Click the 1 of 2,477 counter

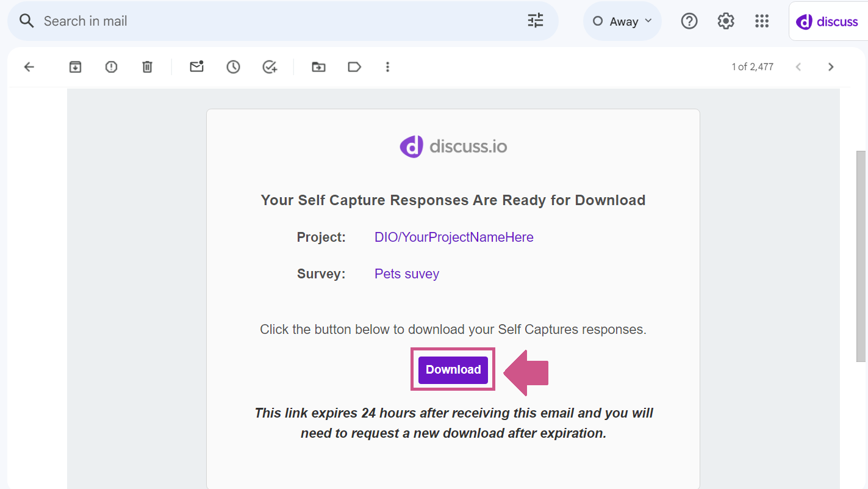tap(753, 67)
